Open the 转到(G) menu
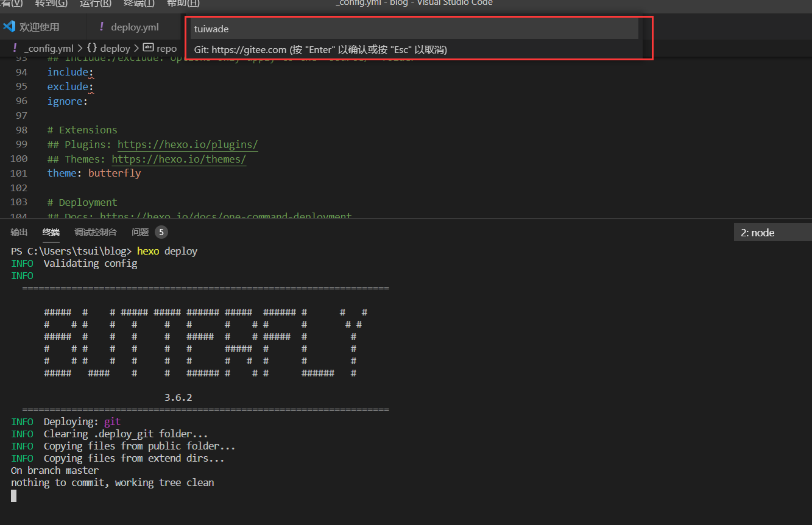This screenshot has width=812, height=525. tap(51, 3)
